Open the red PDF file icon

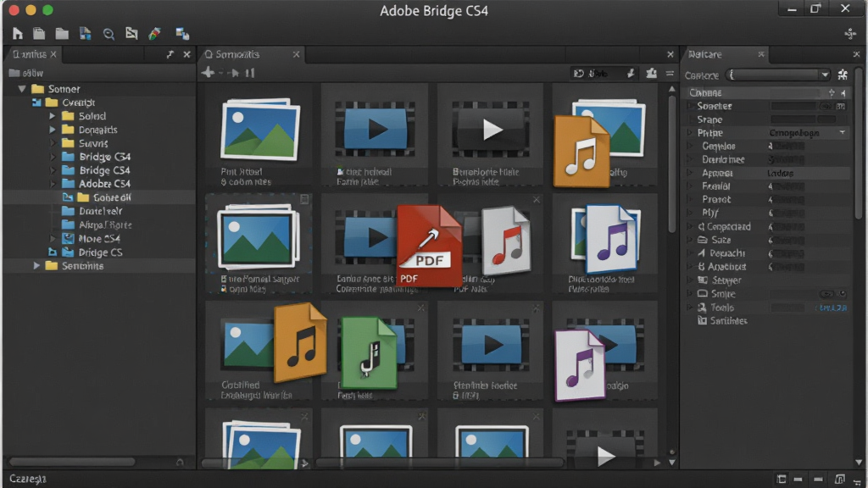tap(430, 246)
